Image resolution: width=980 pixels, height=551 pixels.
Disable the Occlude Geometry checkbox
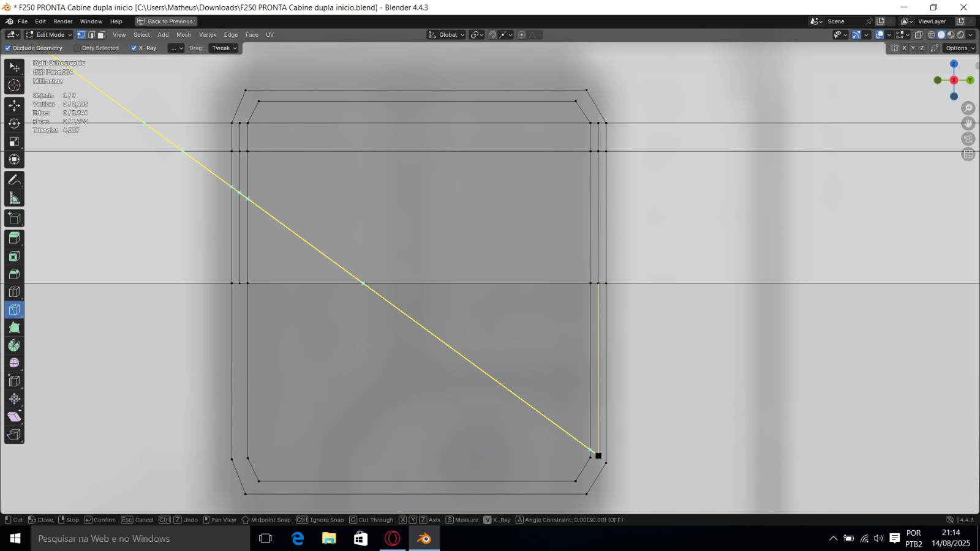pos(8,48)
